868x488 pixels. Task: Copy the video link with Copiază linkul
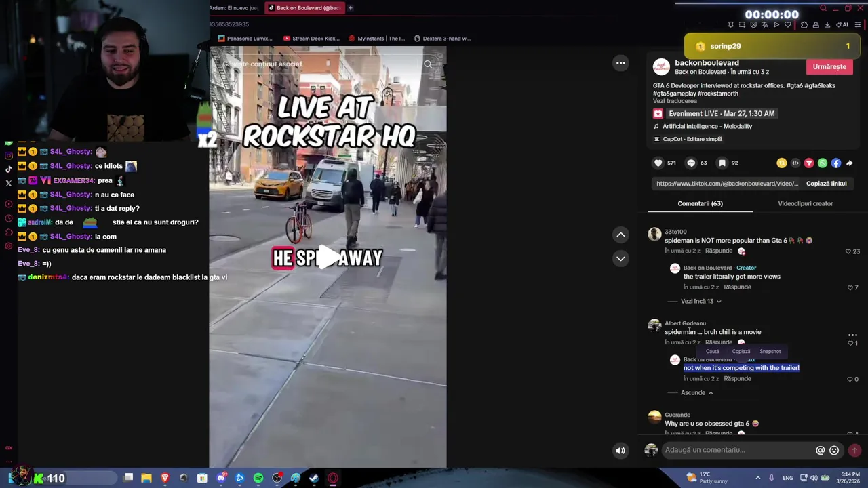click(826, 184)
